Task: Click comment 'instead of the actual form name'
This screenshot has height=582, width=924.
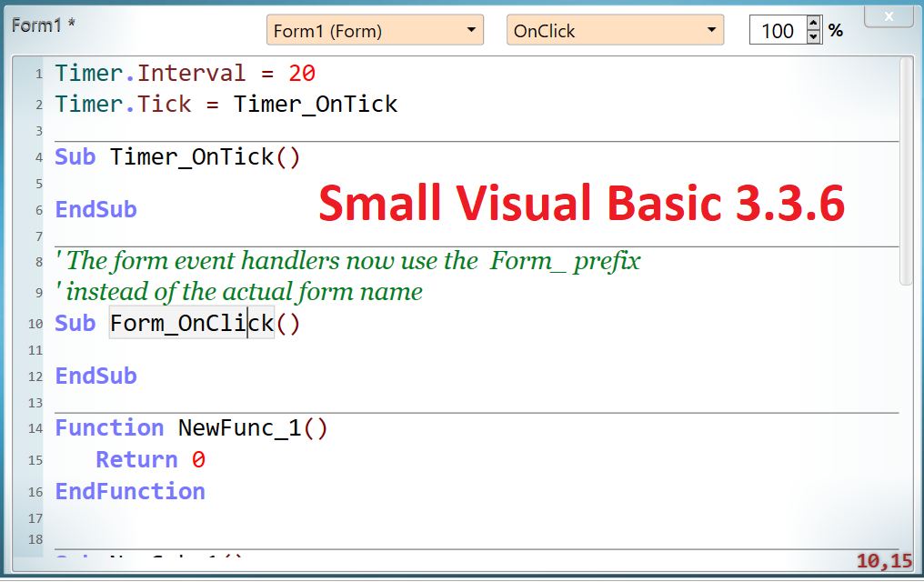Action: click(x=238, y=292)
